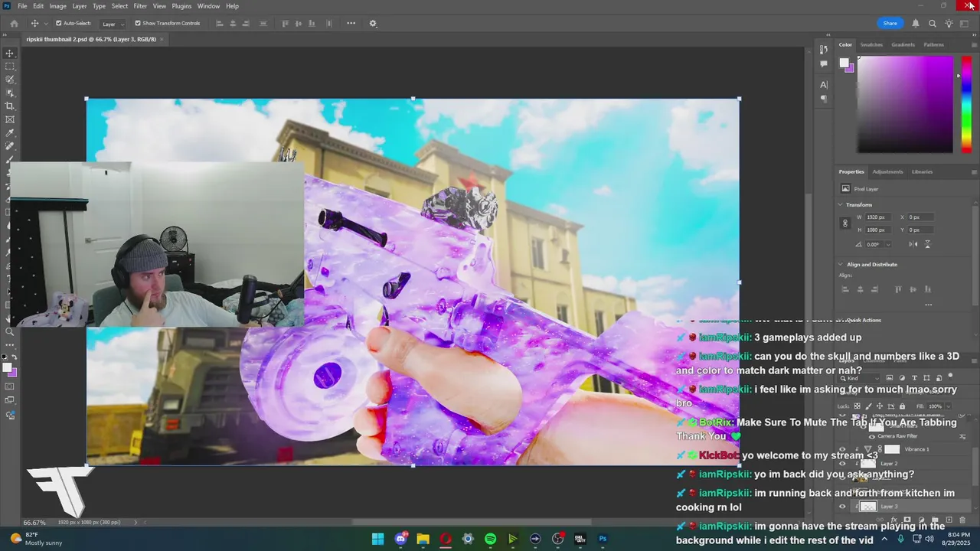Viewport: 980px width, 551px height.
Task: Click align right edges icon in options bar
Action: point(246,23)
